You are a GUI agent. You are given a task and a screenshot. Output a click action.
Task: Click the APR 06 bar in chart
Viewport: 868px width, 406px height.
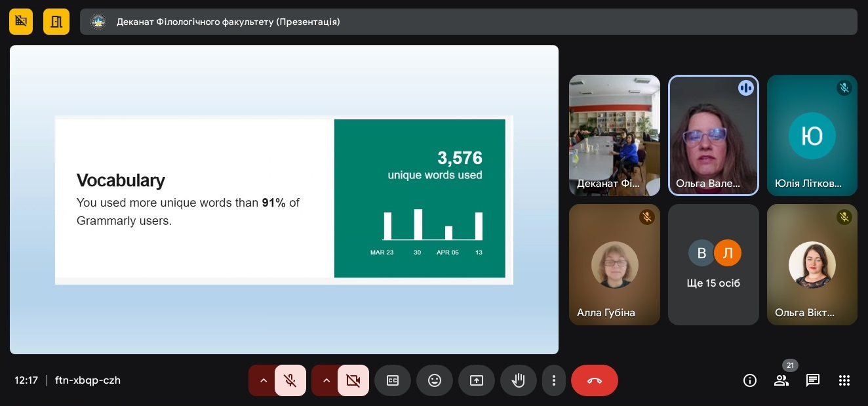pos(448,233)
